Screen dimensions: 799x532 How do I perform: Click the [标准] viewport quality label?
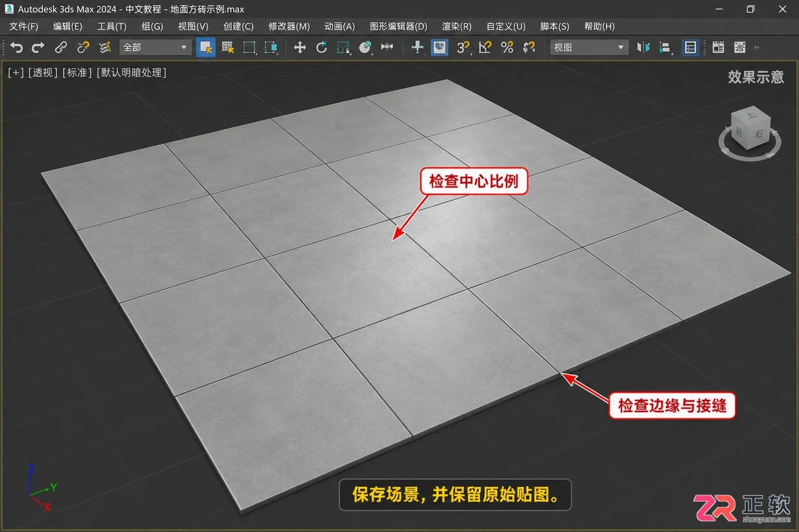pyautogui.click(x=77, y=73)
